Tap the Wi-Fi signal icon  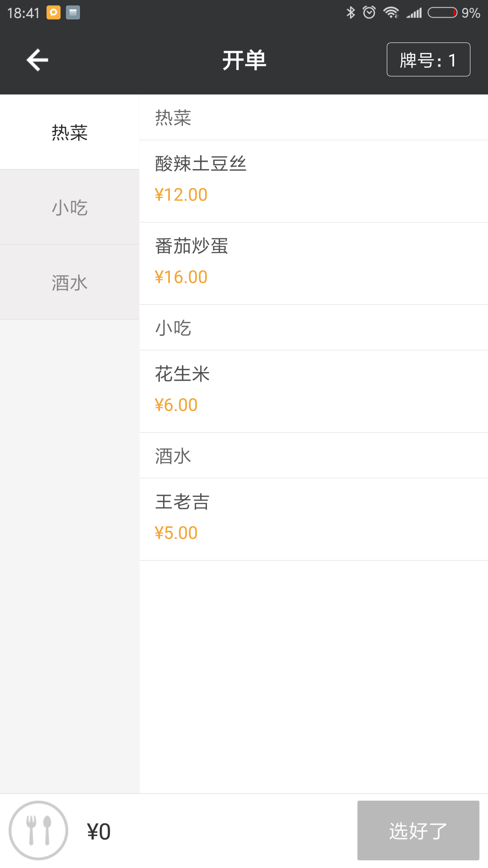[391, 13]
